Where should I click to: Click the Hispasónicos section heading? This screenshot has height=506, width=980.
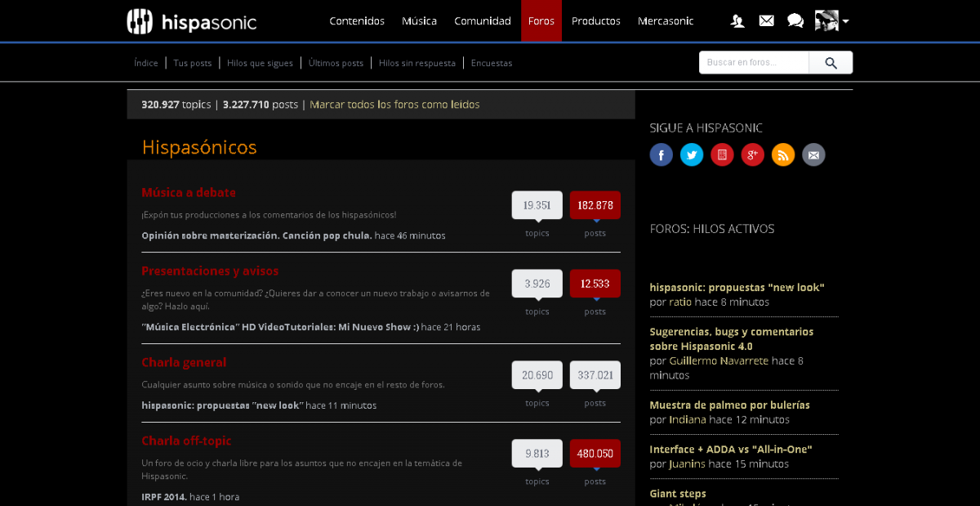(199, 147)
